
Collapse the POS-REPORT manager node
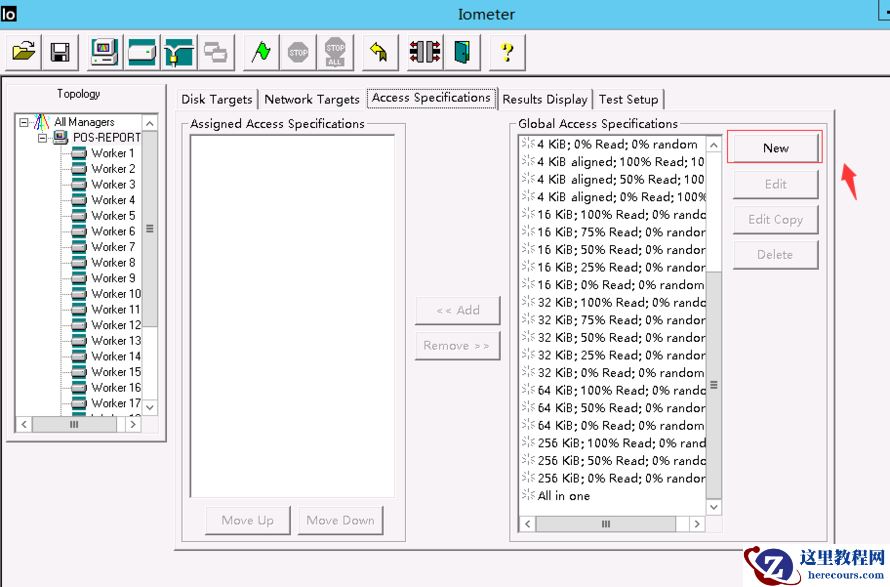42,138
